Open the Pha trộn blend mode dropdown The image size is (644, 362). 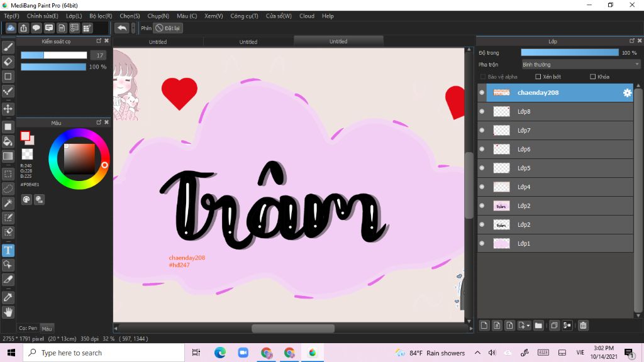coord(580,65)
